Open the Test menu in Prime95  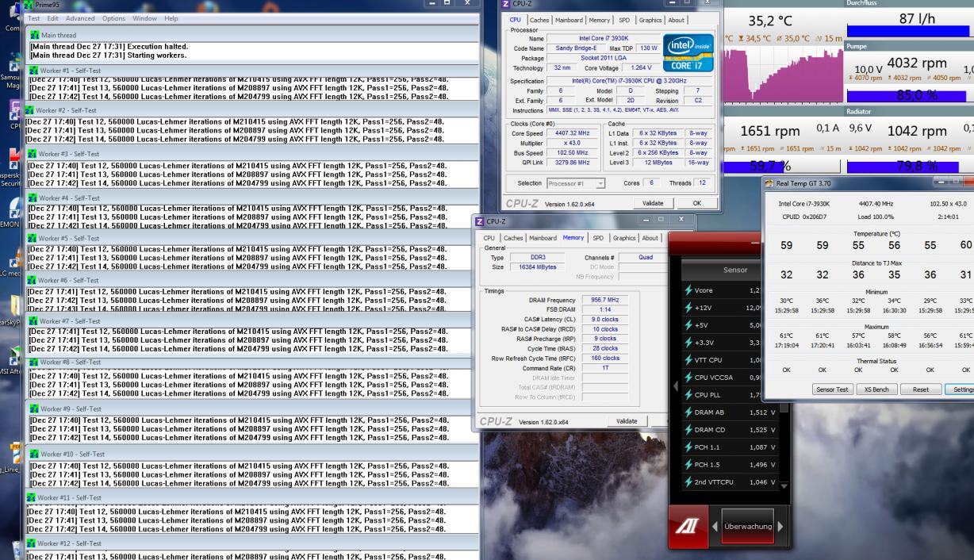[34, 18]
